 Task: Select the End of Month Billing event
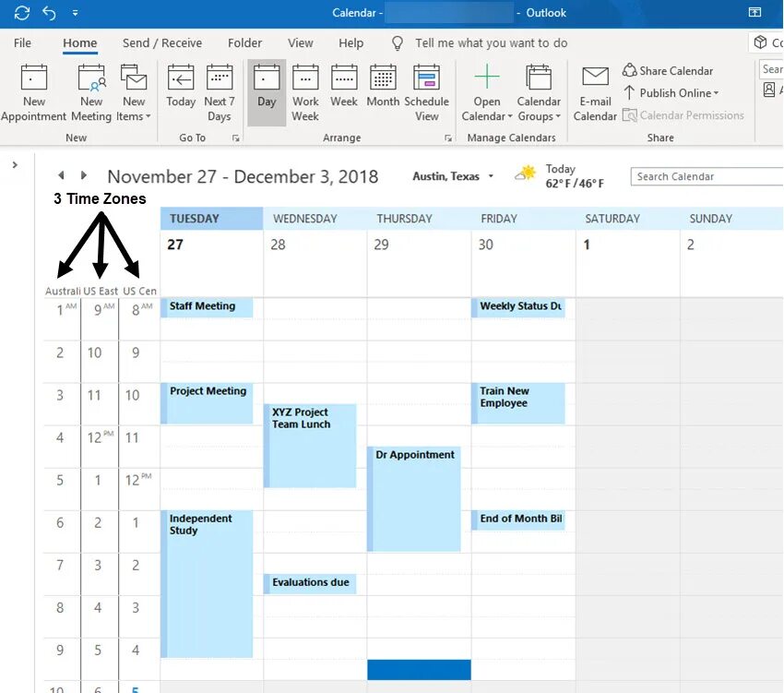[x=518, y=520]
